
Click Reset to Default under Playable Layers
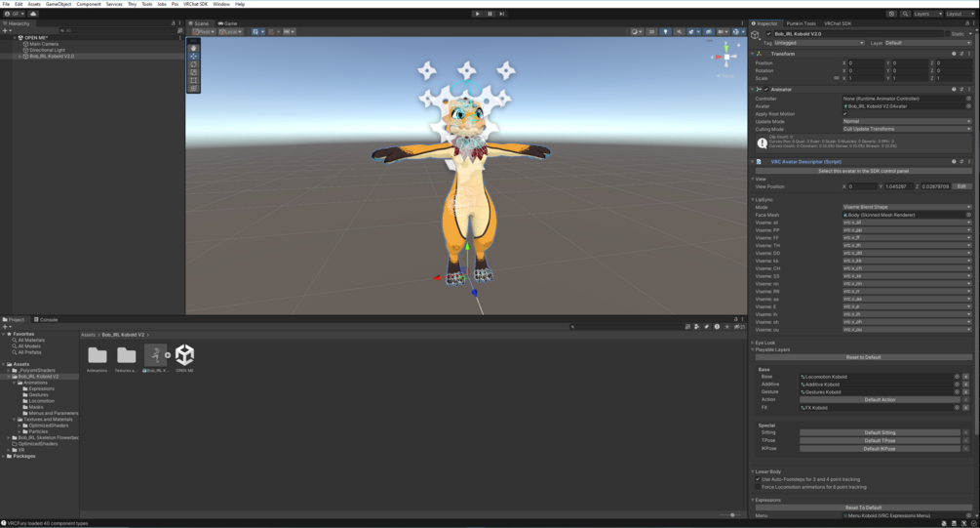point(864,357)
